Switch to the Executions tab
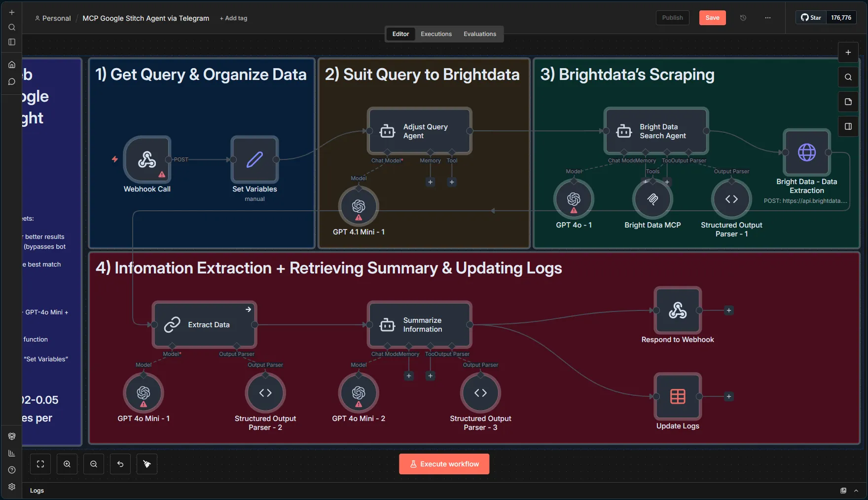 coord(436,34)
